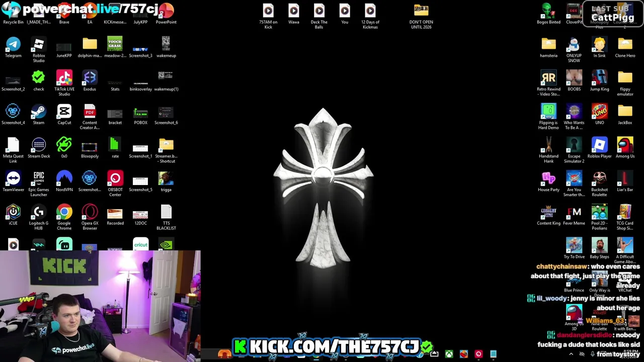Launch Pool 2D - Poolians
Screen dimensions: 644x362
point(599,218)
